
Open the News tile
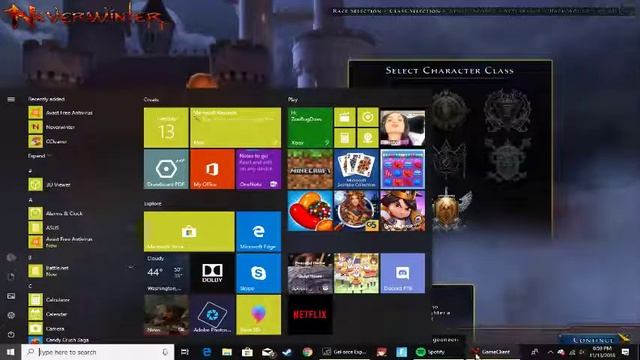(x=166, y=315)
